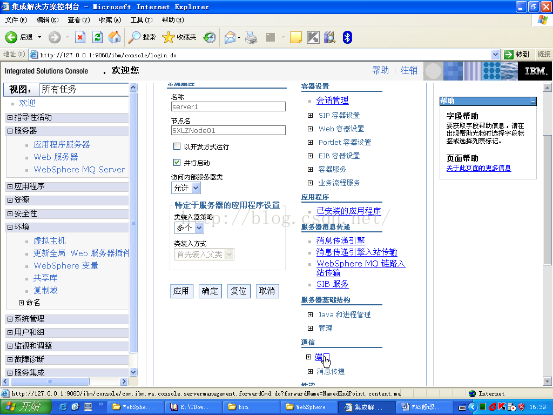Go to the Home page icon
Image resolution: width=553 pixels, height=415 pixels.
[114, 37]
